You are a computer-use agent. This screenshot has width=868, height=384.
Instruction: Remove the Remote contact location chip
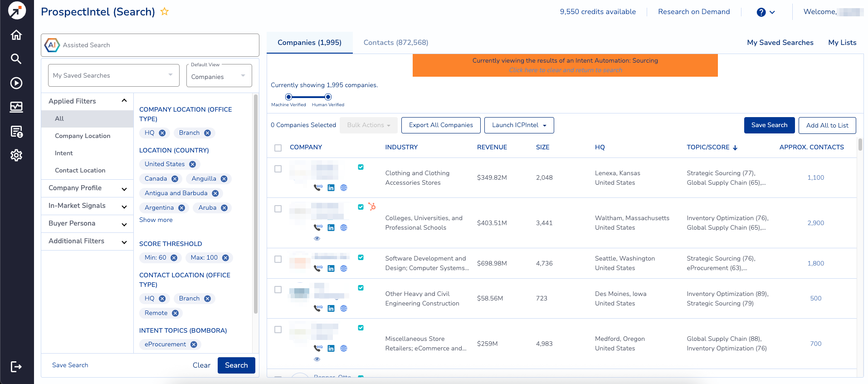[x=176, y=313]
